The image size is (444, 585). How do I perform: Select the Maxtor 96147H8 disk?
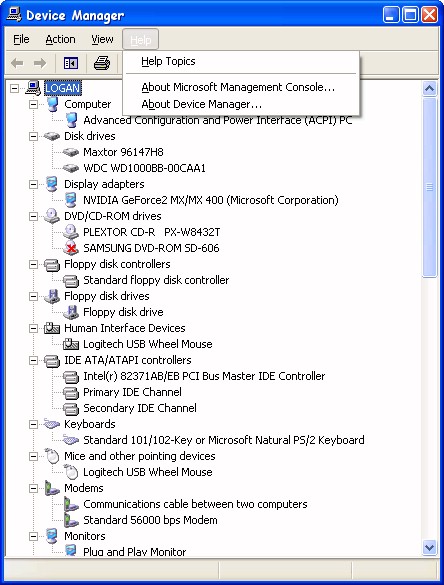tap(123, 152)
